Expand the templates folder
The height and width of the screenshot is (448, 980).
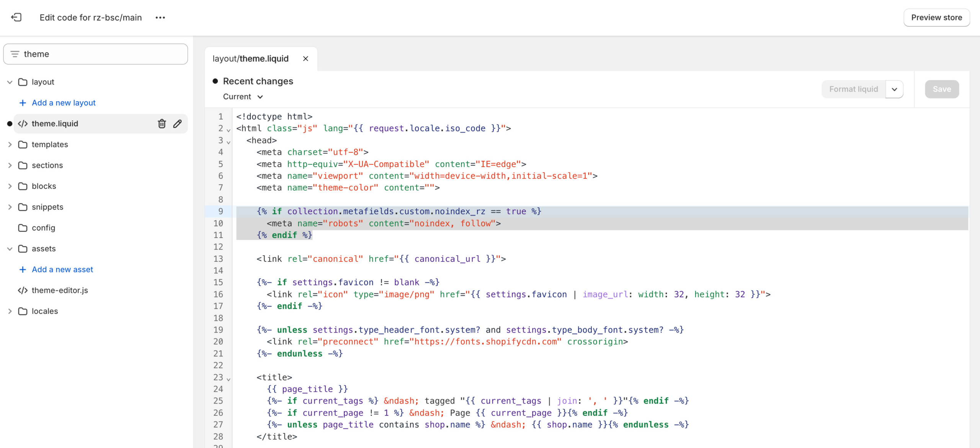point(10,144)
